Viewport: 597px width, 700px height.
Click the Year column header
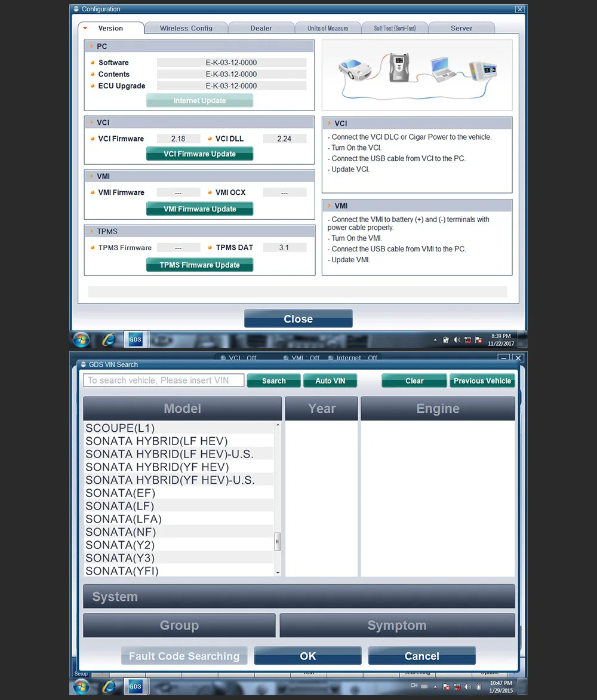321,409
